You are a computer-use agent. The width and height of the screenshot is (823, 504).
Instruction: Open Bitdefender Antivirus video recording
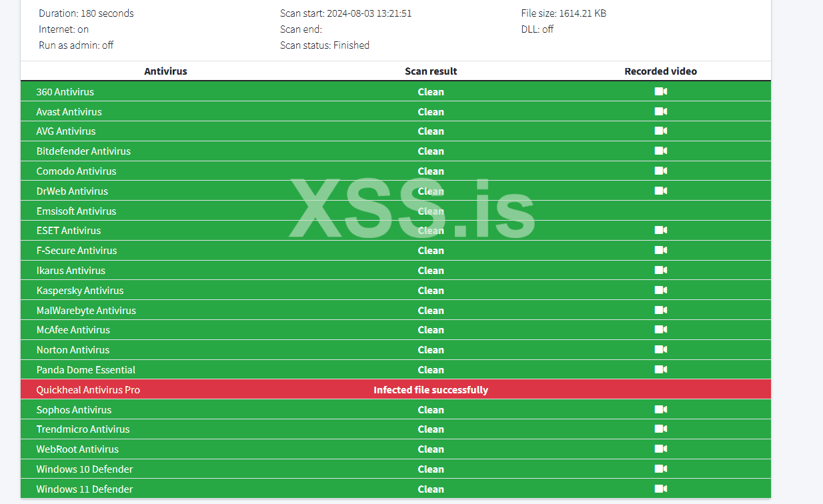[x=660, y=151]
